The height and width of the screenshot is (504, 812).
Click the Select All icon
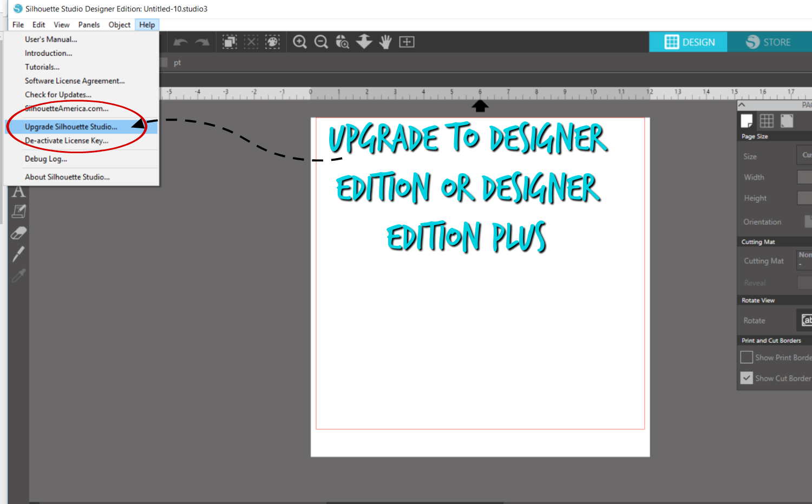click(230, 42)
